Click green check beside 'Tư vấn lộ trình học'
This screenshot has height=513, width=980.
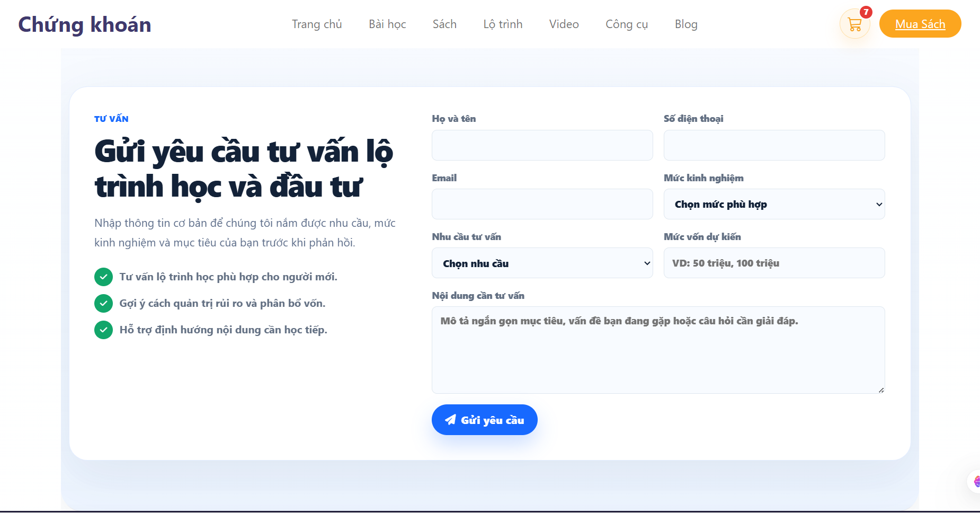point(103,277)
